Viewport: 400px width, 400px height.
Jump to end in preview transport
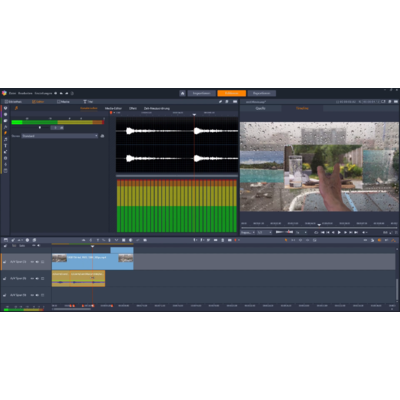click(x=356, y=232)
